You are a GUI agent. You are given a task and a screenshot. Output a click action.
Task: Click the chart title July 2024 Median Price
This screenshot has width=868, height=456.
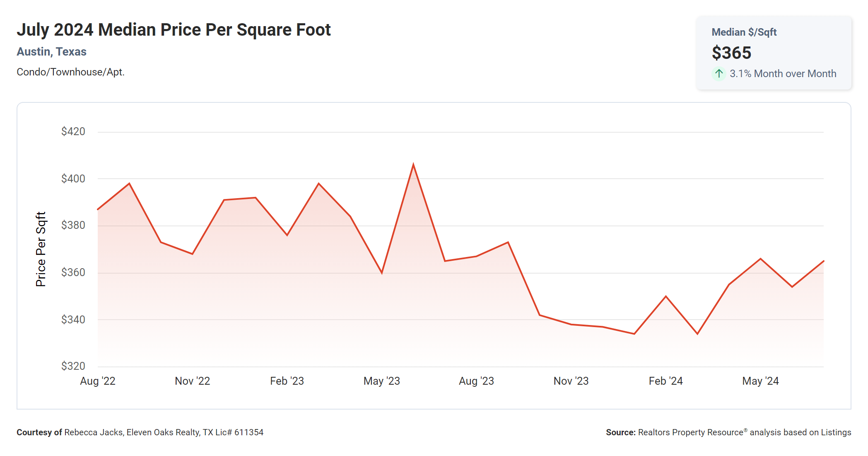(x=174, y=30)
